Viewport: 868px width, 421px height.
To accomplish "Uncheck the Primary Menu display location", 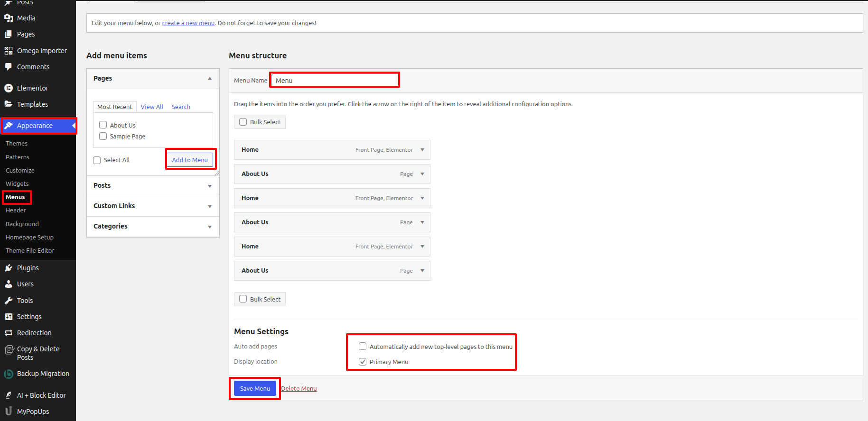I will point(363,362).
